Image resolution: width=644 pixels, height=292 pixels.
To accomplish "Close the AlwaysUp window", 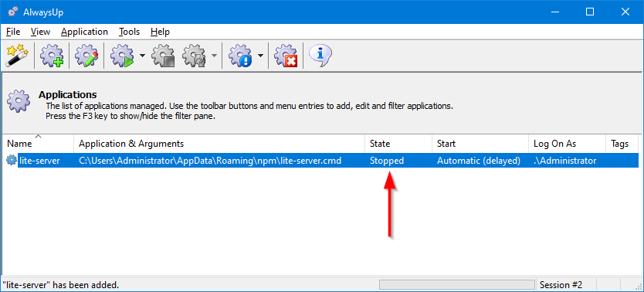I will tap(625, 12).
